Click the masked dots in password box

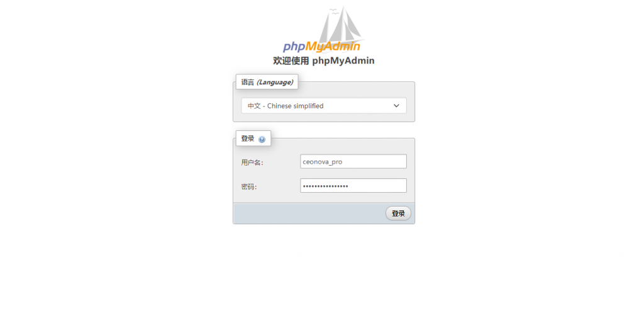click(x=325, y=186)
